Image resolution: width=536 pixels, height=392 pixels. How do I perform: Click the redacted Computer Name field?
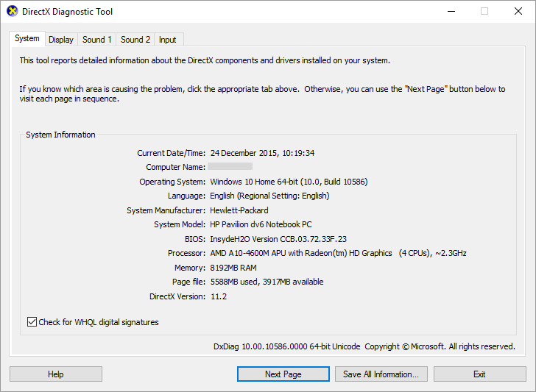230,166
